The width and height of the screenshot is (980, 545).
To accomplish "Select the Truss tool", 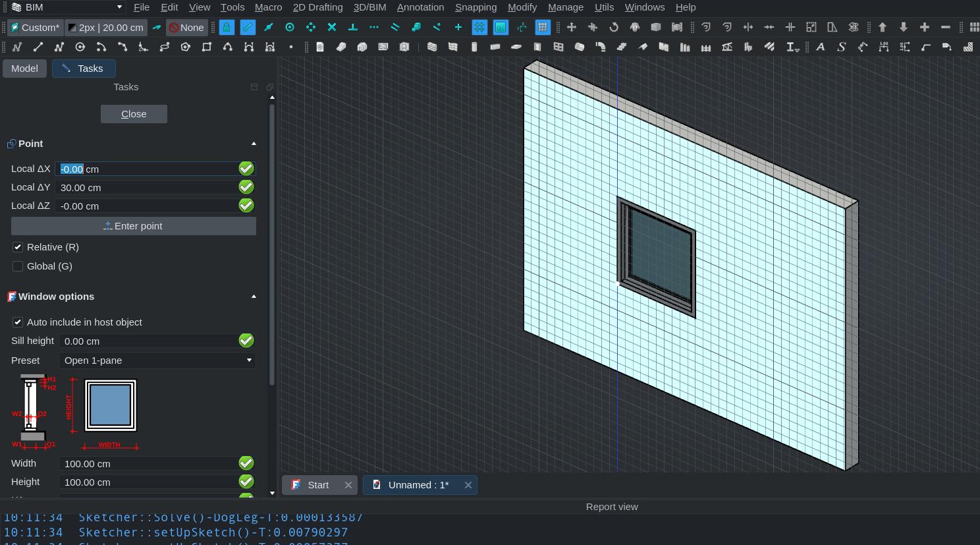I will 727,47.
